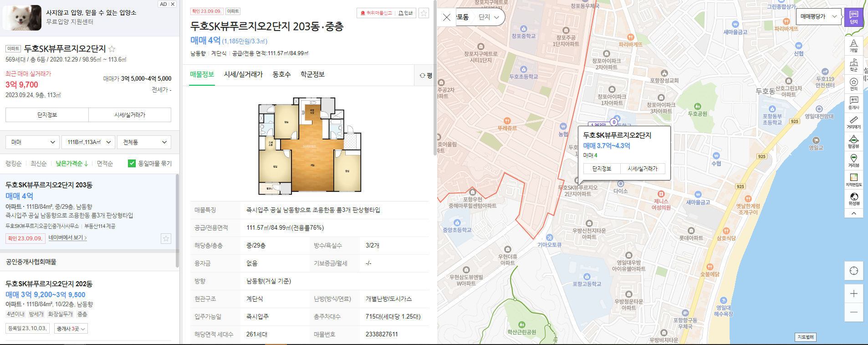Viewport: 868px width, 345px height.
Task: Open the 전체동 building dropdown
Action: [144, 142]
